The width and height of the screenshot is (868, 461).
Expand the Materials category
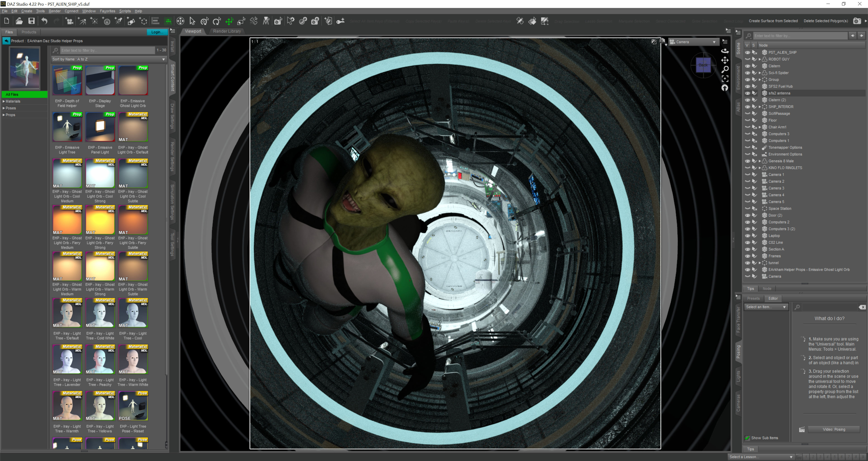pos(4,101)
